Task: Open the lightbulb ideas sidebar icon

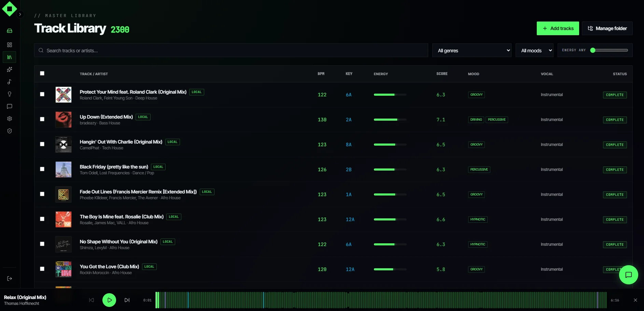Action: (x=10, y=94)
